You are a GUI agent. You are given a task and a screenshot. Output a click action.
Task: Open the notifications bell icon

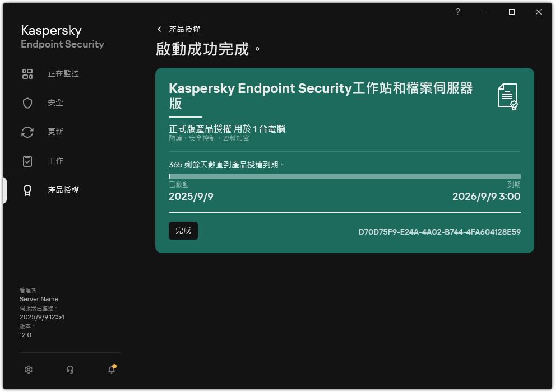point(111,370)
